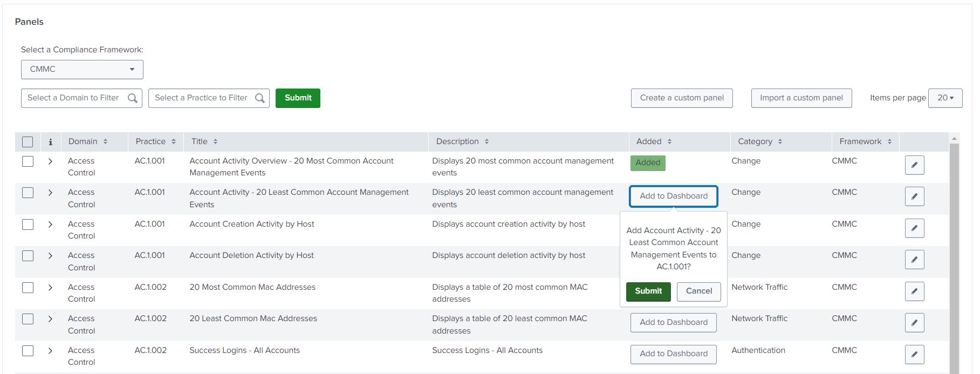Click Add to Dashboard for 20 Least Common Mac Addresses
Image resolution: width=980 pixels, height=374 pixels.
674,323
